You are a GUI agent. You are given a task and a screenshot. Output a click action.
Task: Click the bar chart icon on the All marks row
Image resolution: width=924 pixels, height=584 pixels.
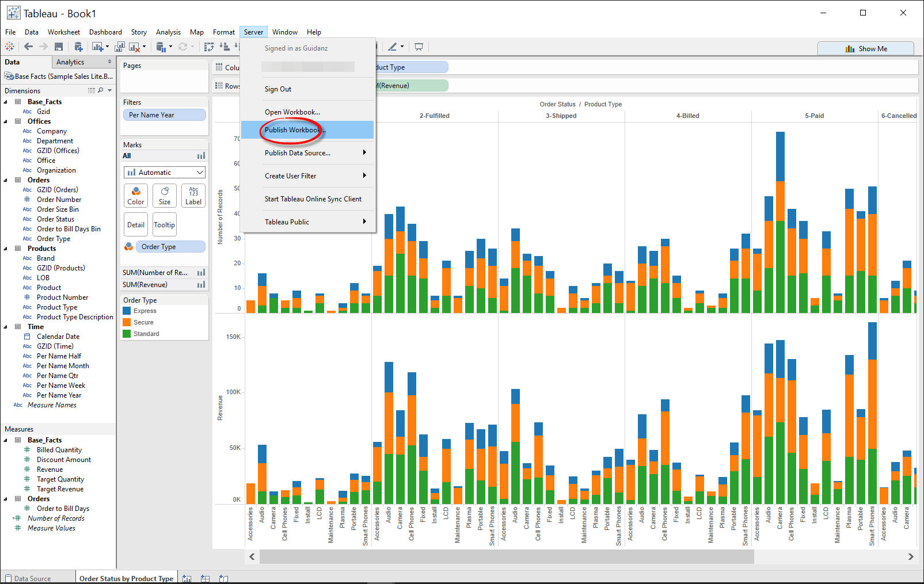(201, 156)
